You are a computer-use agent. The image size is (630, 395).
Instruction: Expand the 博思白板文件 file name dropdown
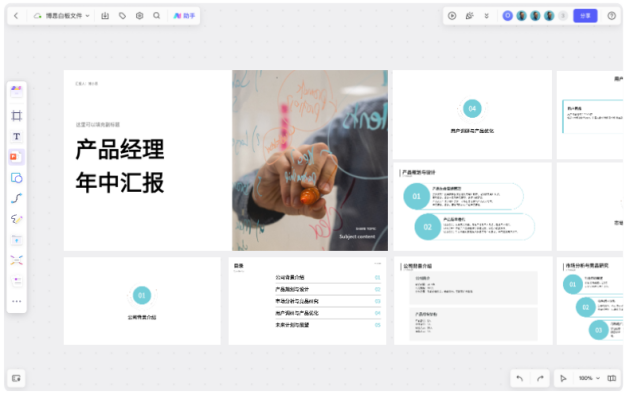(x=62, y=16)
